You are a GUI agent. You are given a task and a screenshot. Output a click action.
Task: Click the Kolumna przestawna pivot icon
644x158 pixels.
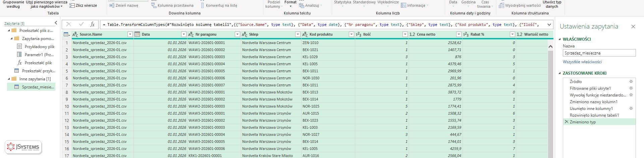tap(154, 5)
